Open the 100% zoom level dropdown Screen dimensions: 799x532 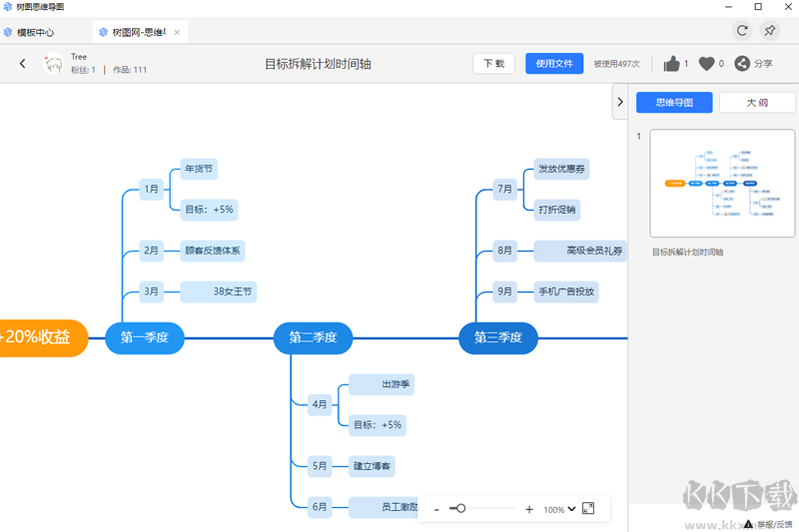560,510
